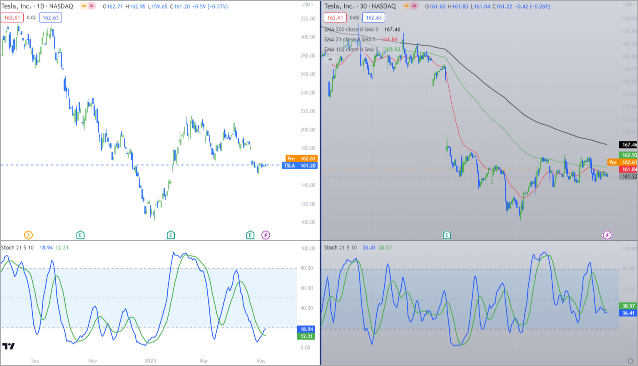Click the gray 161.22 last price label

point(628,176)
